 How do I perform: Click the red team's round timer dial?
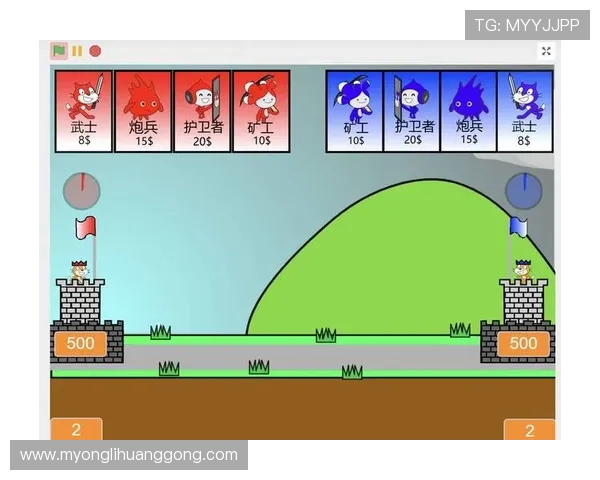tap(81, 189)
